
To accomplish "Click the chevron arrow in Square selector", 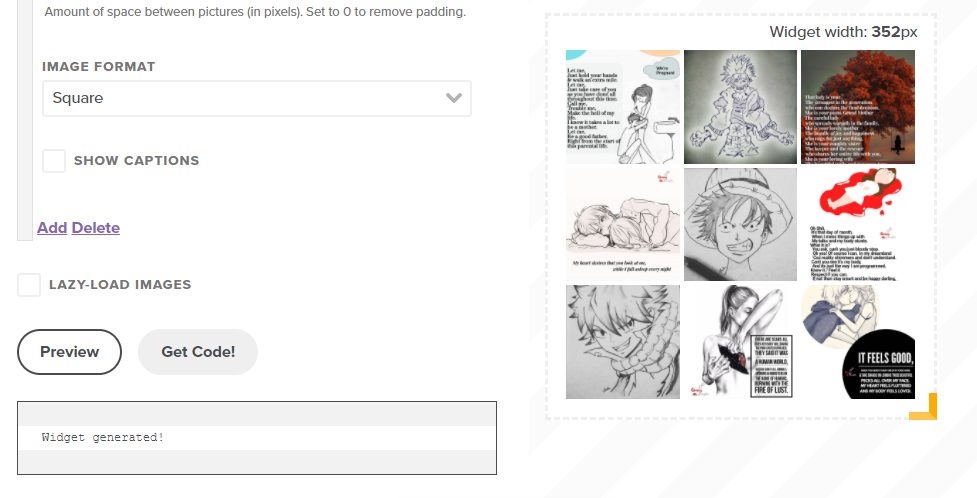I will [x=454, y=98].
